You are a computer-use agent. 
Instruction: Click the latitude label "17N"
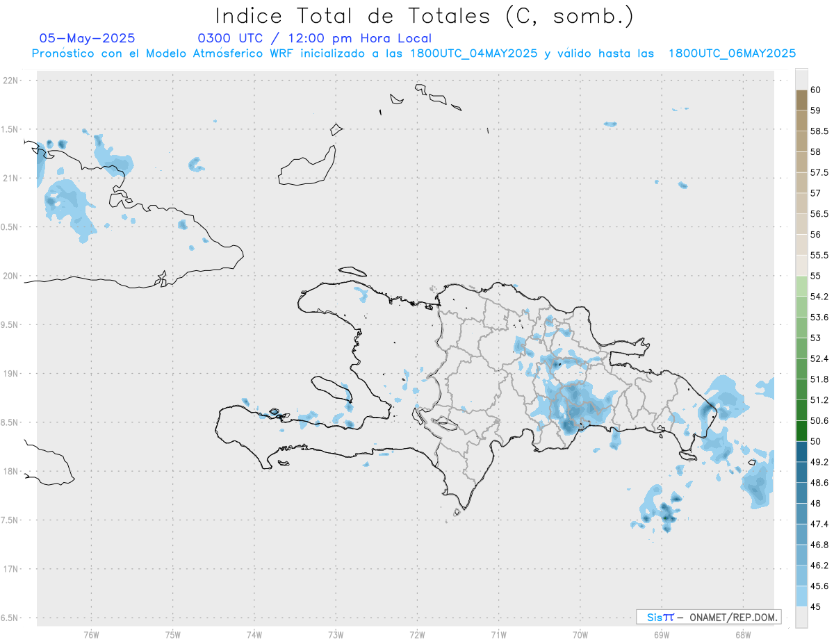click(x=10, y=569)
